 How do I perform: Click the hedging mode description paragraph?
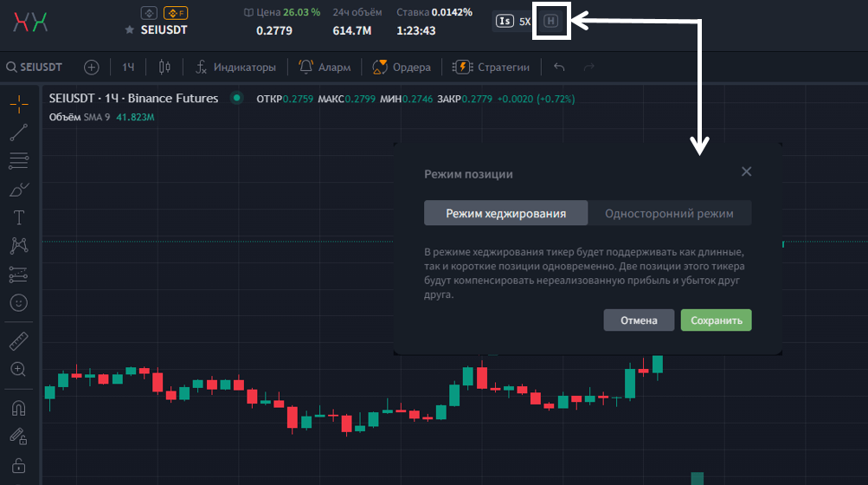pyautogui.click(x=584, y=274)
